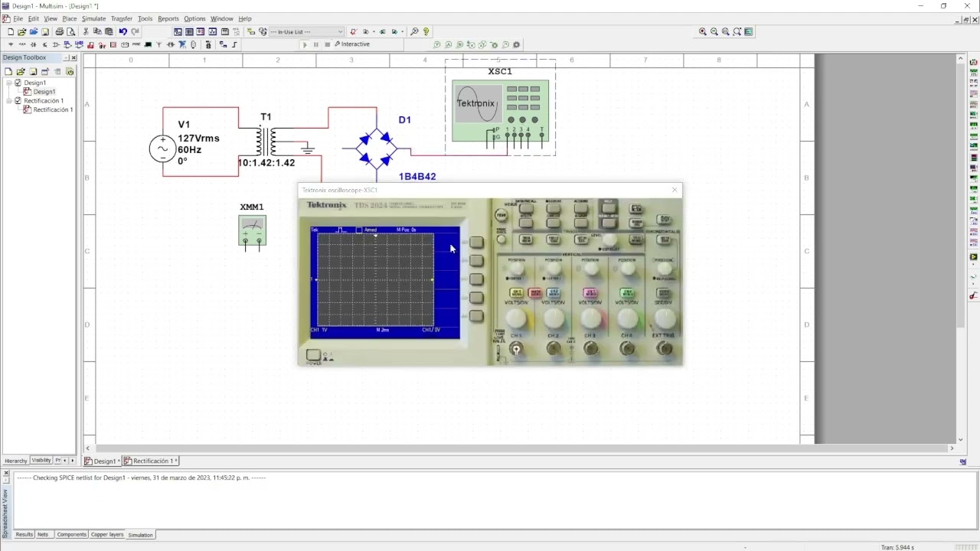Image resolution: width=980 pixels, height=551 pixels.
Task: Select the T1 transformer component
Action: [x=266, y=142]
